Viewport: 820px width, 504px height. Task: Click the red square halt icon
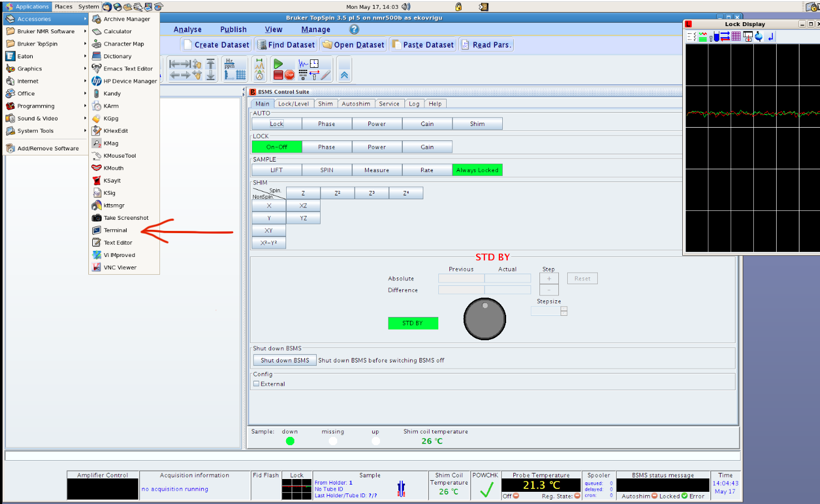point(278,75)
